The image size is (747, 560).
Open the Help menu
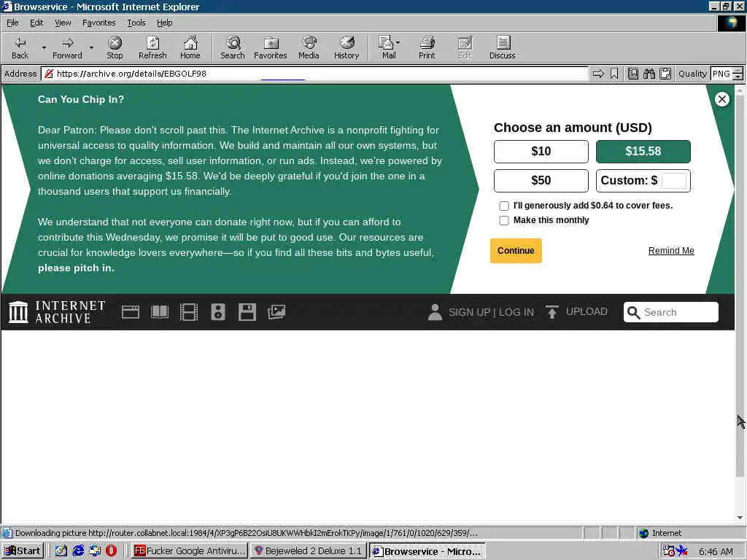click(164, 23)
